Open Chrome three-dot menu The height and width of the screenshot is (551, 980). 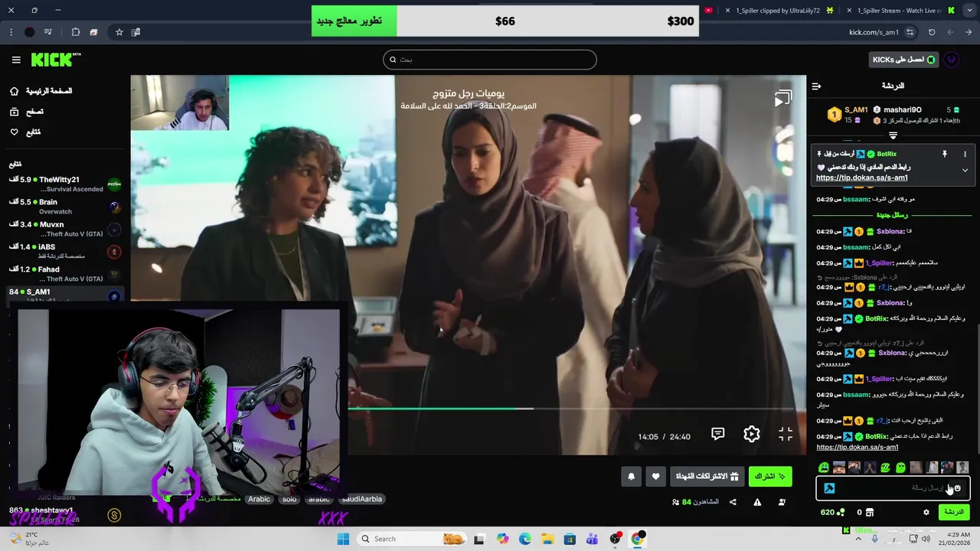(x=11, y=32)
